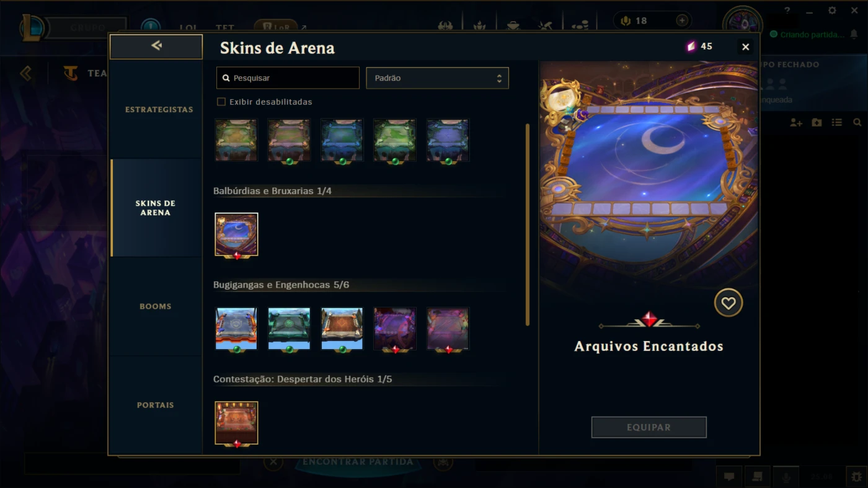Viewport: 868px width, 488px height.
Task: Favorite Arquivos Encantados with the heart icon
Action: click(728, 303)
